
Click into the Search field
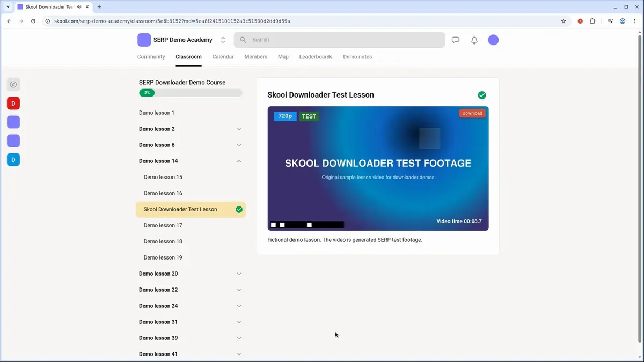[x=339, y=40]
